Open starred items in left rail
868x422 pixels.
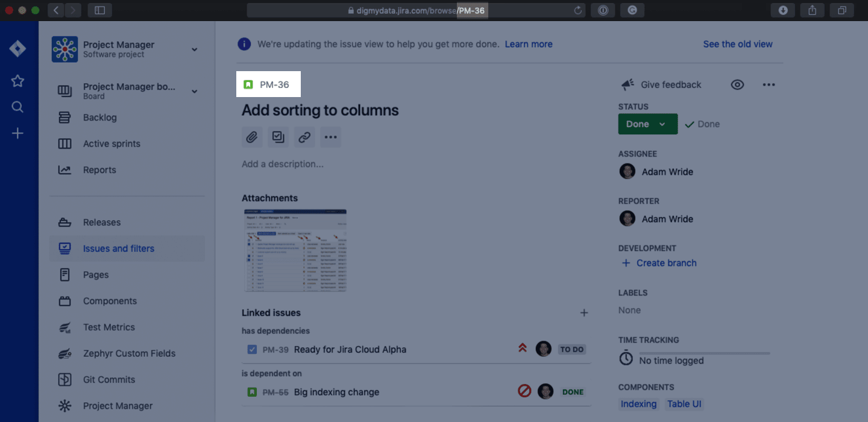tap(17, 81)
